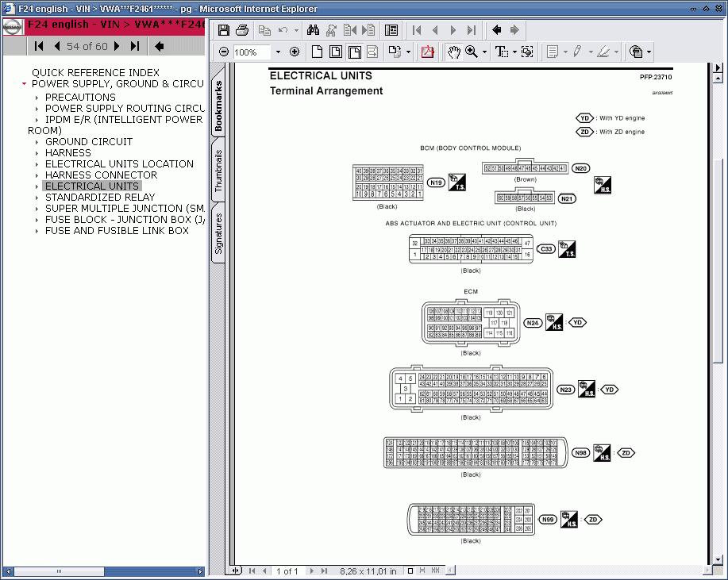Open the stamp tool dropdown arrow
728x580 pixels.
649,52
